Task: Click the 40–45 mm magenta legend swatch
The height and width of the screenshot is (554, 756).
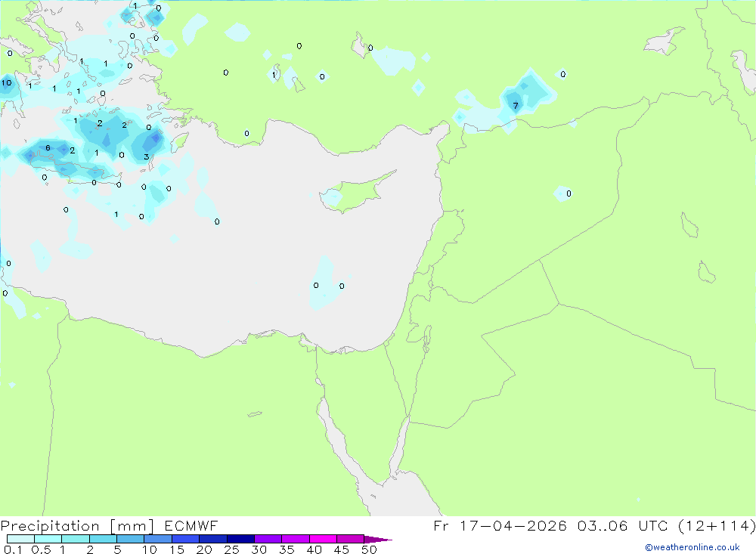Action: point(323,539)
